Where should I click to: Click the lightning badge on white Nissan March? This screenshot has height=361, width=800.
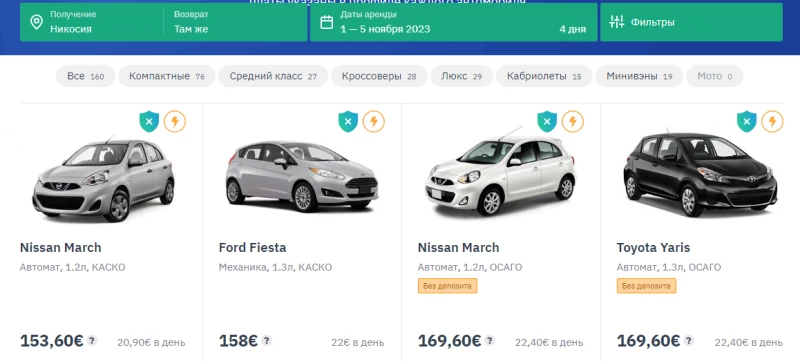pos(572,122)
